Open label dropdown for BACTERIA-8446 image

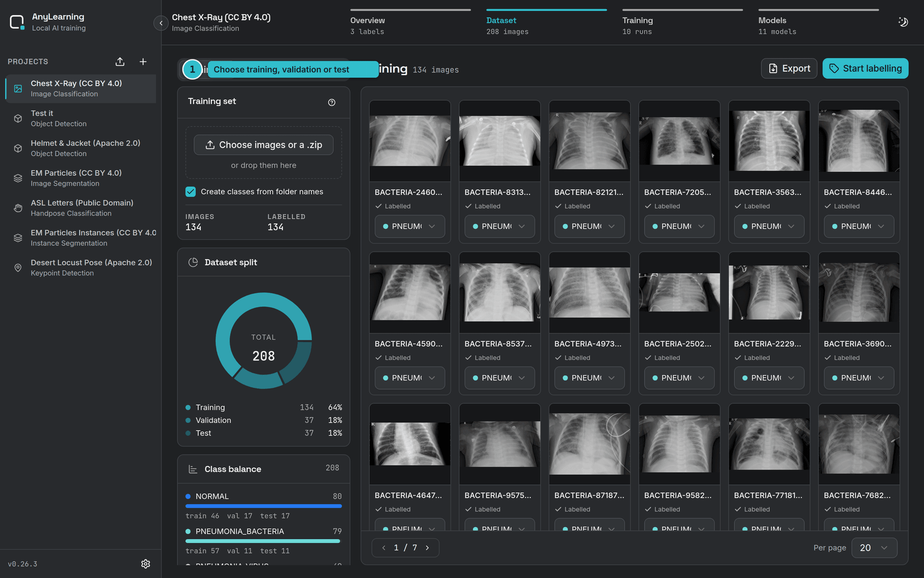coord(859,227)
